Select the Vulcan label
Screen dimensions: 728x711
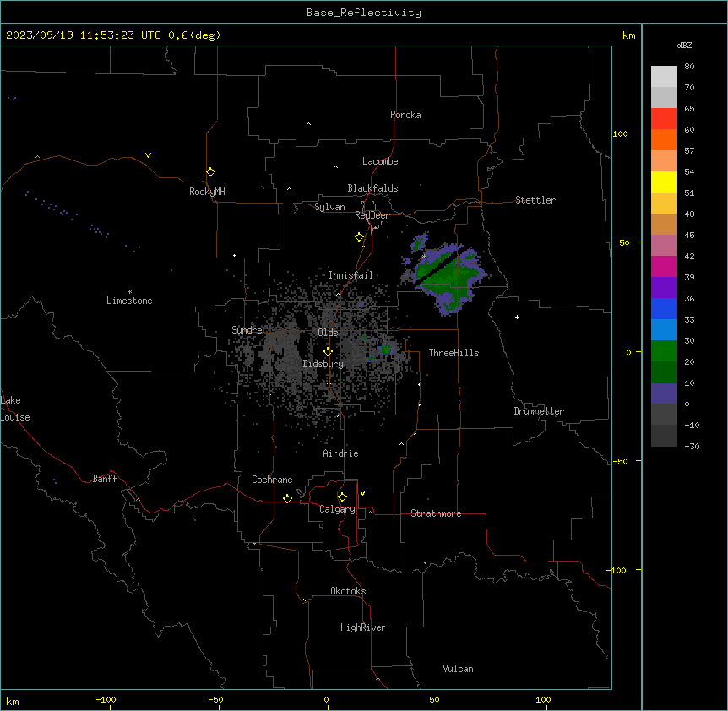point(459,669)
